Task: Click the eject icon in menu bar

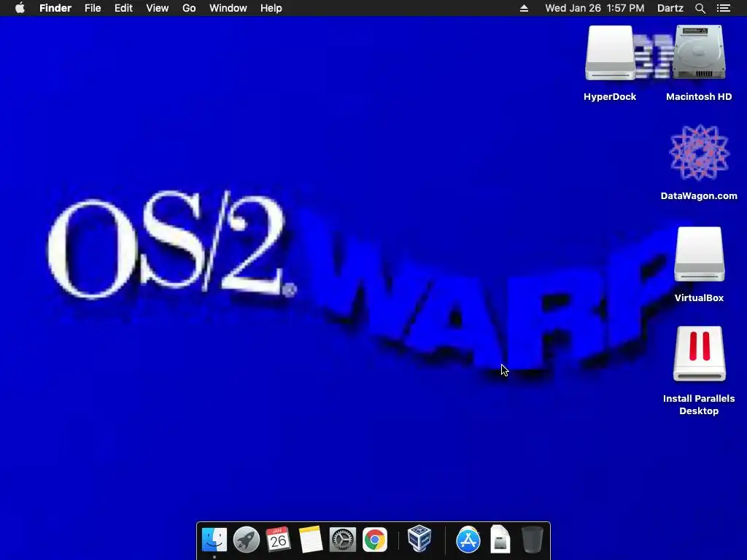Action: (524, 8)
